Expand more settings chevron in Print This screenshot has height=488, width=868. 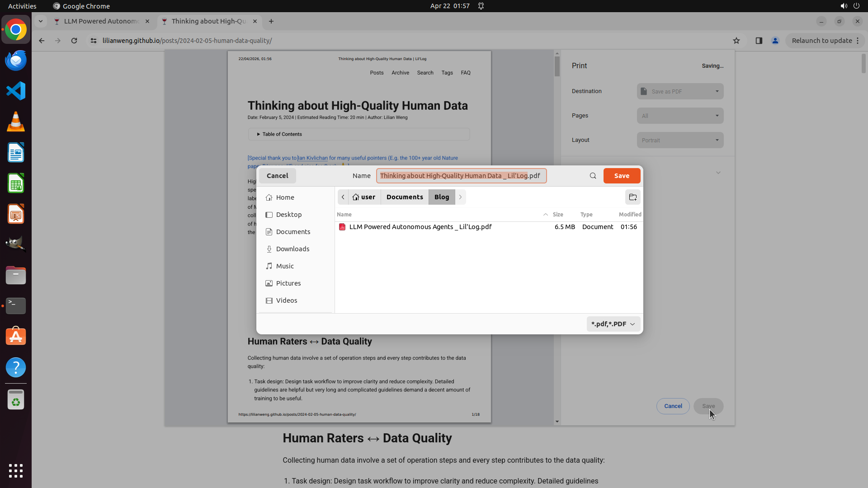[718, 173]
